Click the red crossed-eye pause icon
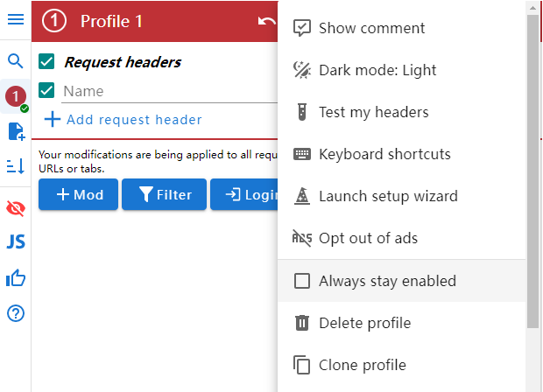 (16, 207)
